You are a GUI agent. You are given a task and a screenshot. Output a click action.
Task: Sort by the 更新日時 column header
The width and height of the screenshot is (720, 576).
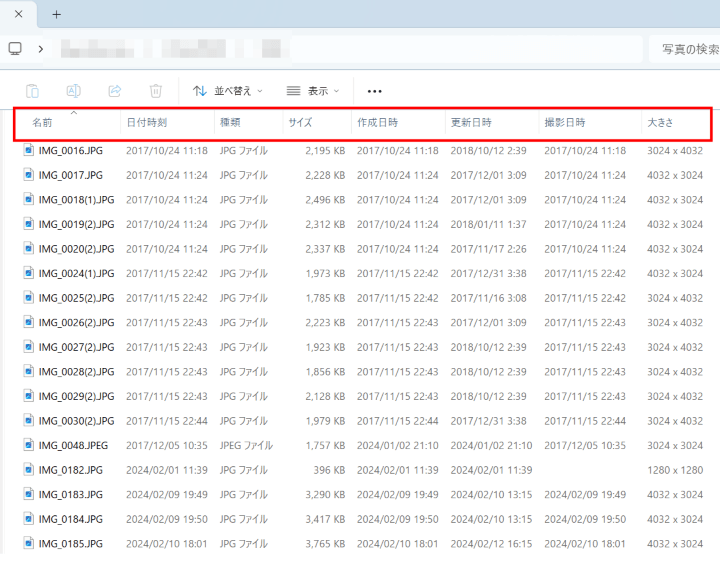tap(471, 123)
